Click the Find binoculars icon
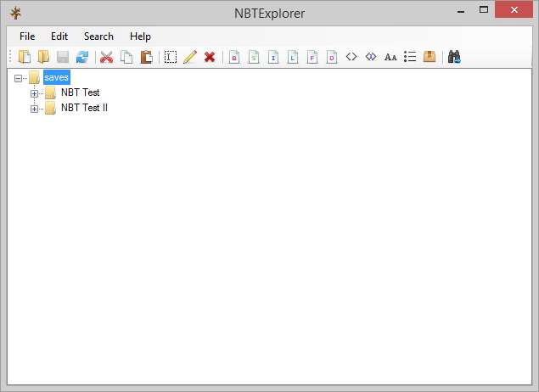Viewport: 539px width, 392px height. click(x=454, y=57)
